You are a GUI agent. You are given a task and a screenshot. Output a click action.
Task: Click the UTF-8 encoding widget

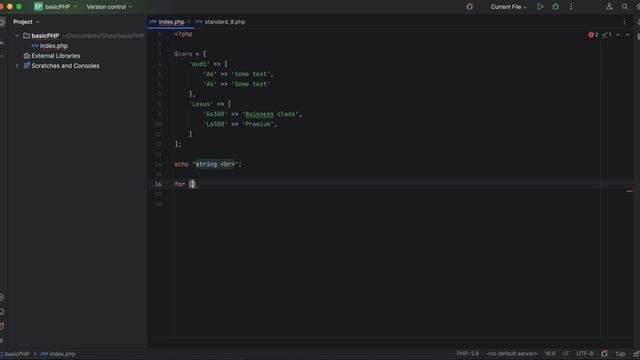584,354
